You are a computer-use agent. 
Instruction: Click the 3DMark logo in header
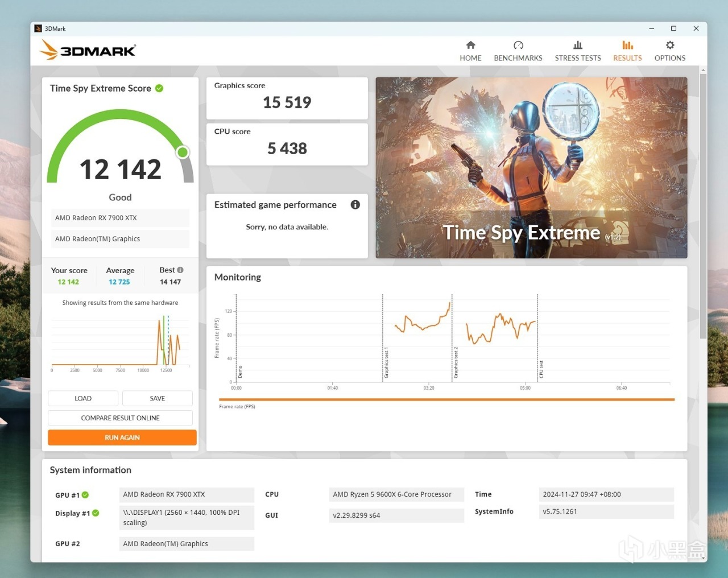click(x=88, y=50)
